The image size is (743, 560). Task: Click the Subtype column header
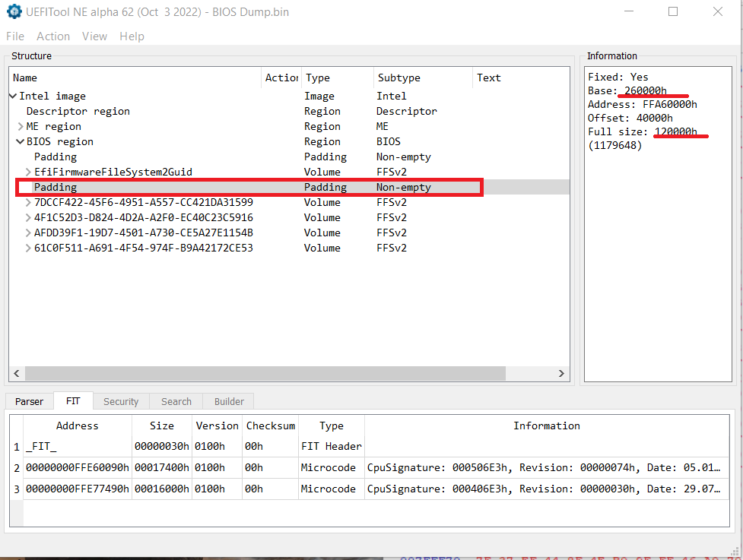(x=398, y=78)
